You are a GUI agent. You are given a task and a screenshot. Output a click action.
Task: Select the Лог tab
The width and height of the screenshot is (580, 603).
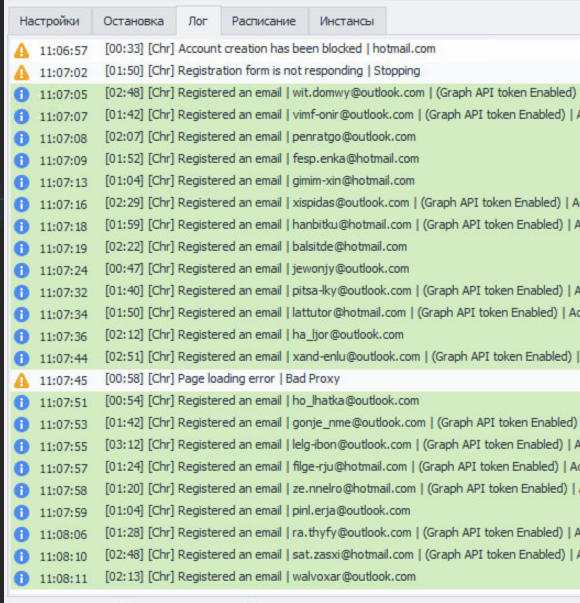coord(198,20)
